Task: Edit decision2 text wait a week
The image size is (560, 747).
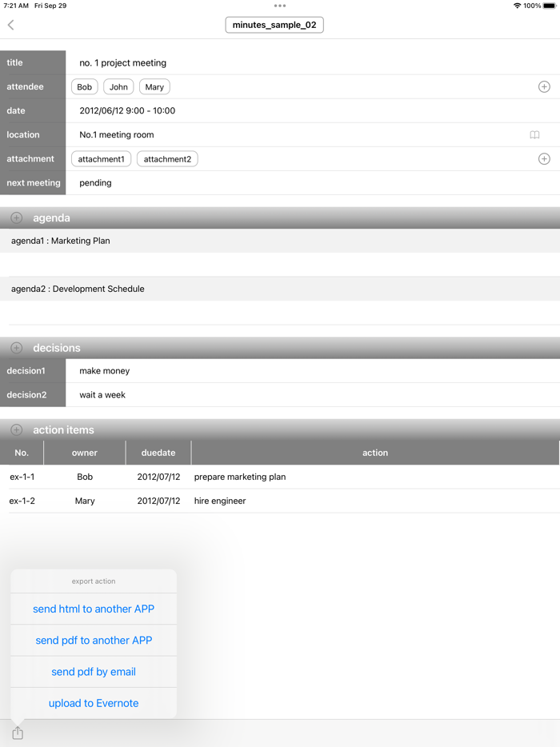Action: 312,395
